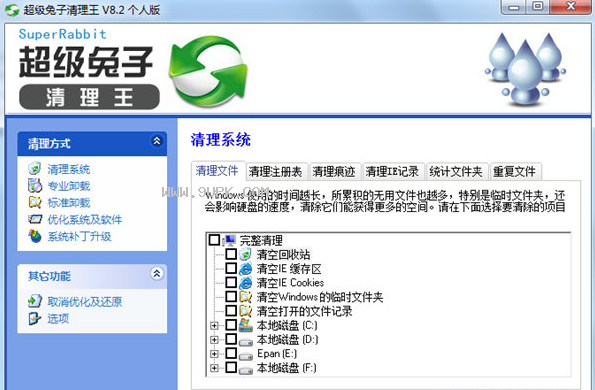The image size is (595, 390).
Task: Select the 本地磁盘 (C:) checkbox
Action: pyautogui.click(x=231, y=325)
